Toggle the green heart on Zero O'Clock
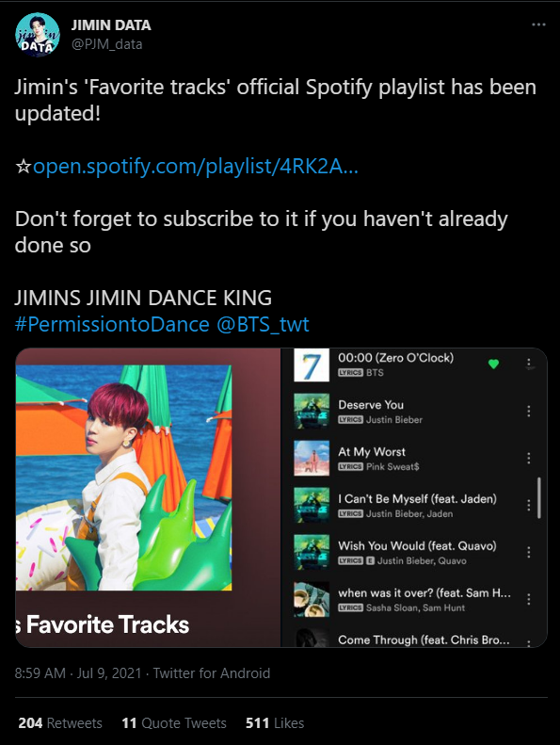This screenshot has height=745, width=560. coord(493,364)
